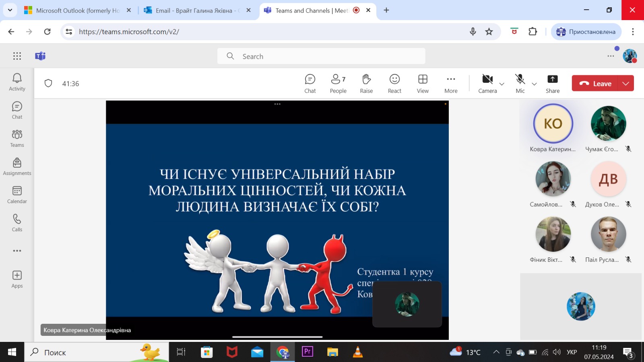Open Adobe Premiere Pro from the taskbar
The height and width of the screenshot is (362, 644).
click(x=308, y=352)
